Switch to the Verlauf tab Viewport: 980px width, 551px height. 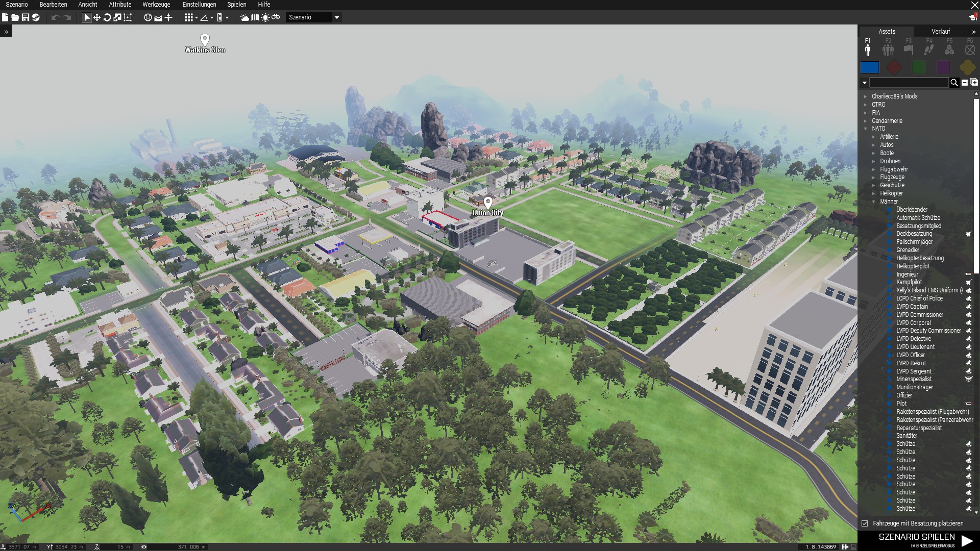[x=940, y=32]
